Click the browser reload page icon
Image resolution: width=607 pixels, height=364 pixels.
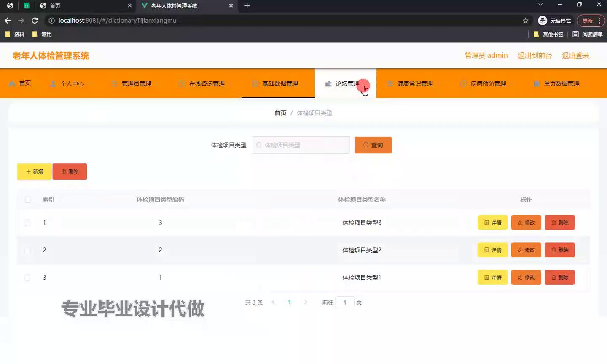35,20
